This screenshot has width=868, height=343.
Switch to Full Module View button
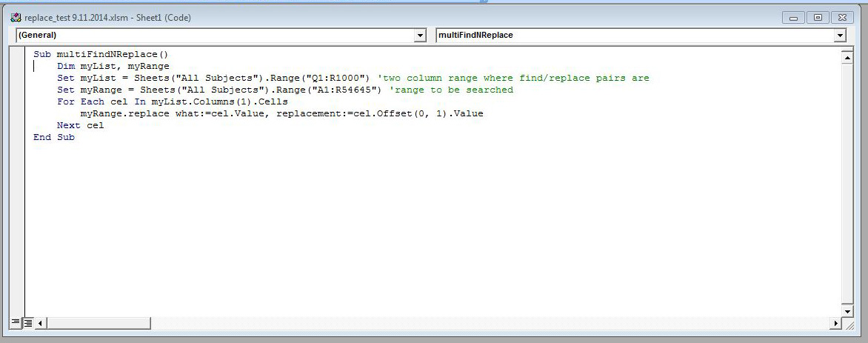pyautogui.click(x=27, y=322)
